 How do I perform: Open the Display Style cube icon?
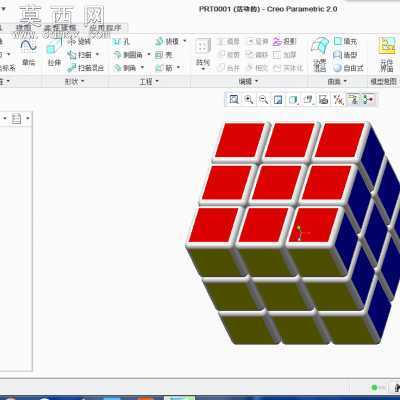tap(293, 99)
